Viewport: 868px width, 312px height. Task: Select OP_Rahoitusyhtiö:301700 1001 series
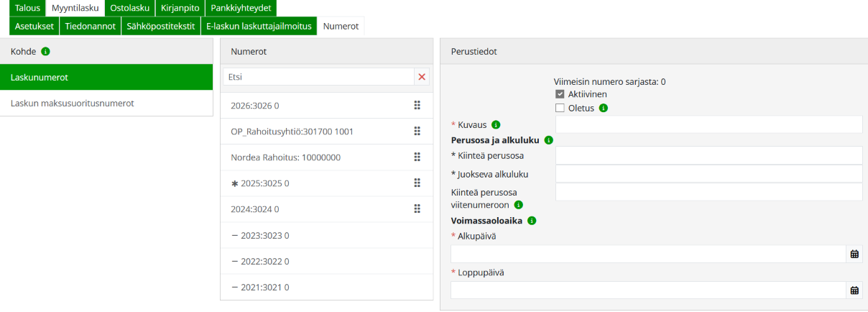click(292, 132)
